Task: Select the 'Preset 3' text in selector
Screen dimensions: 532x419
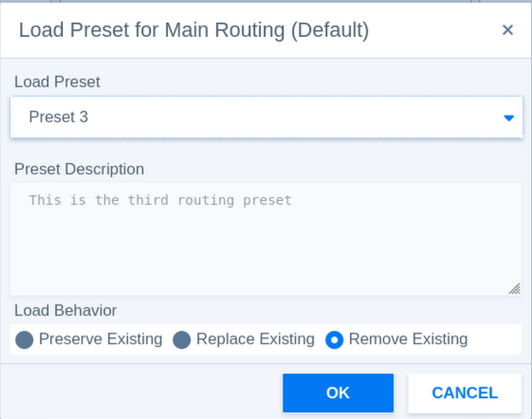Action: [x=59, y=117]
